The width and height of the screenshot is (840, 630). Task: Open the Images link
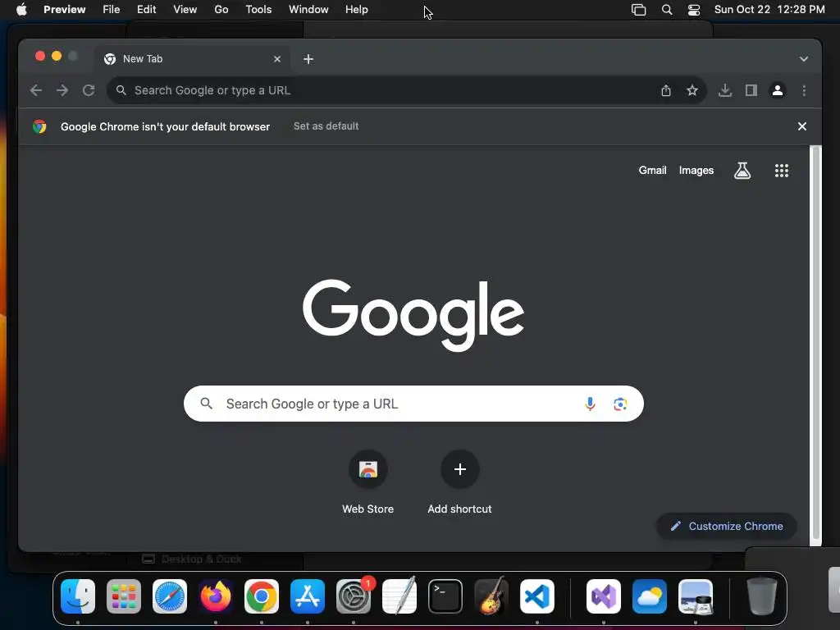(696, 171)
